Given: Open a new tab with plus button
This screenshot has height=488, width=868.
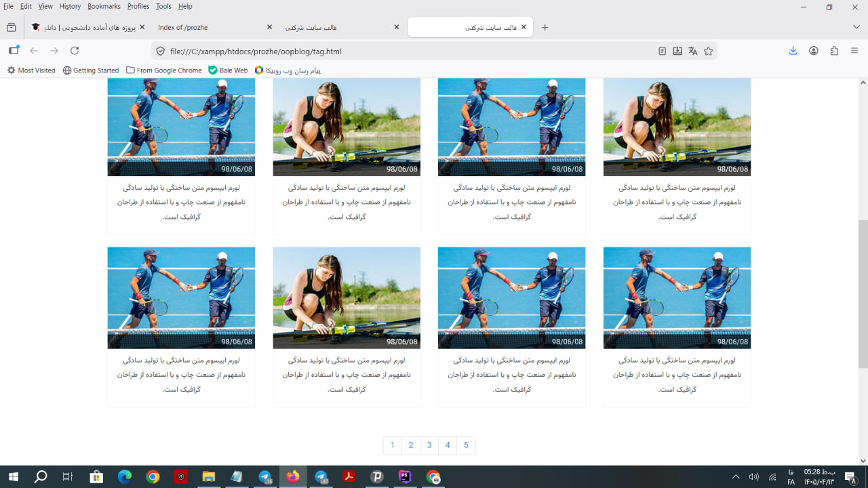Looking at the screenshot, I should 545,27.
